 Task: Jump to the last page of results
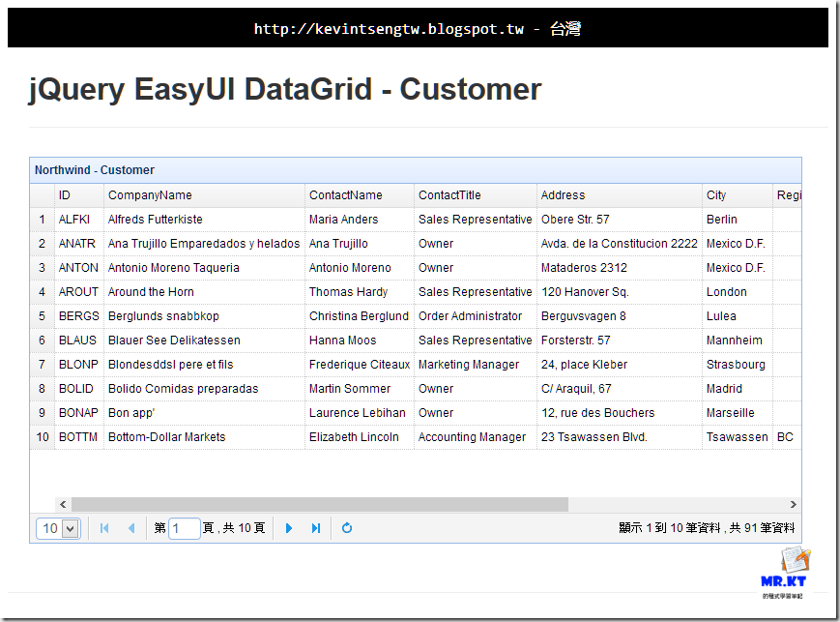[x=316, y=528]
